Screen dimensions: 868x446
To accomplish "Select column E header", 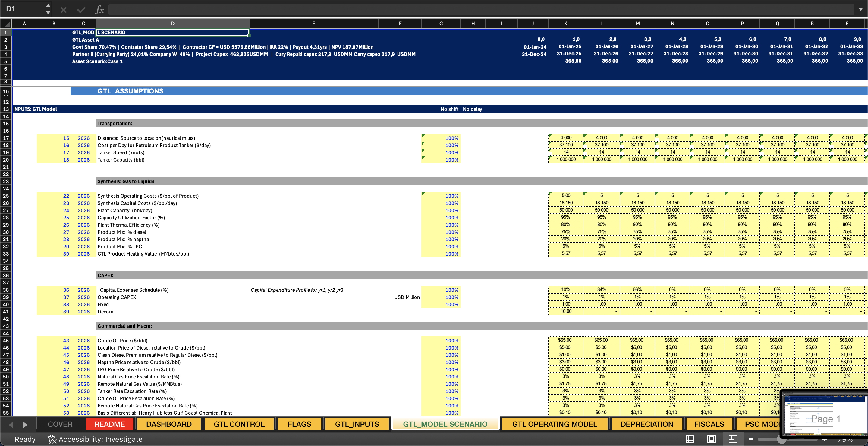I will [x=313, y=24].
